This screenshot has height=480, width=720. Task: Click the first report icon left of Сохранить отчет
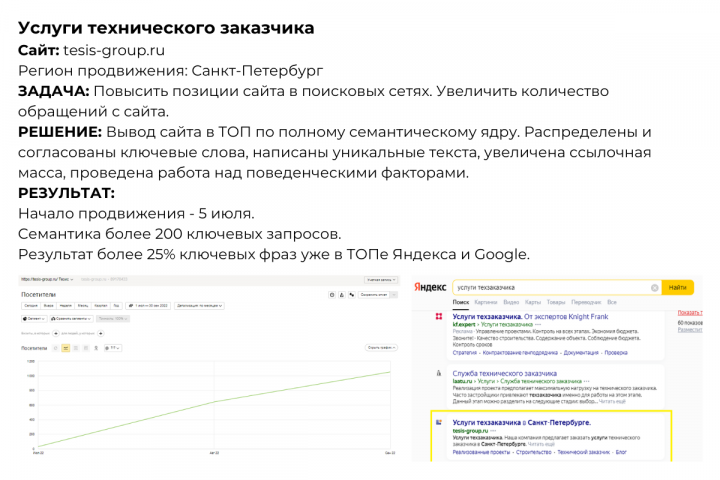(332, 294)
